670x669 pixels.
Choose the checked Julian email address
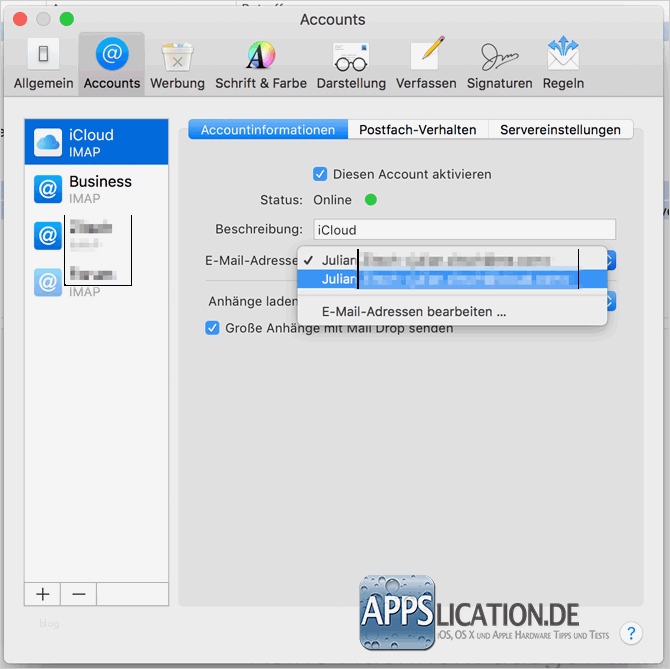(x=452, y=260)
